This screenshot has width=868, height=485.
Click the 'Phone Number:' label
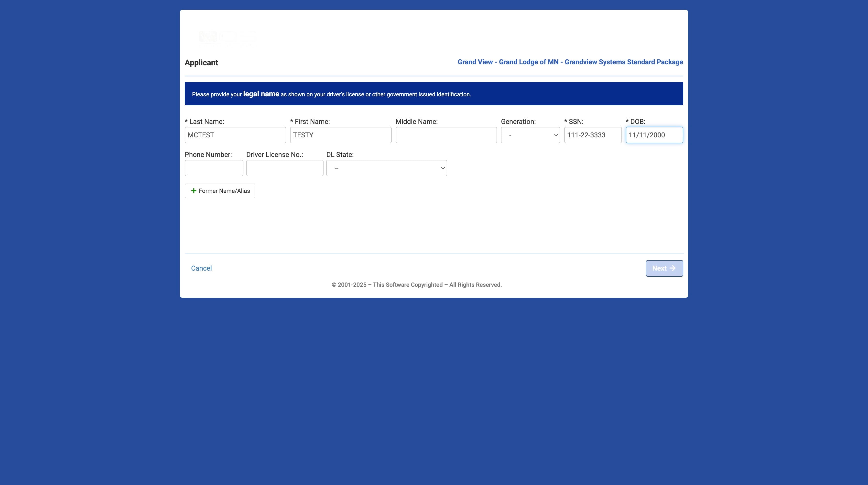[208, 155]
